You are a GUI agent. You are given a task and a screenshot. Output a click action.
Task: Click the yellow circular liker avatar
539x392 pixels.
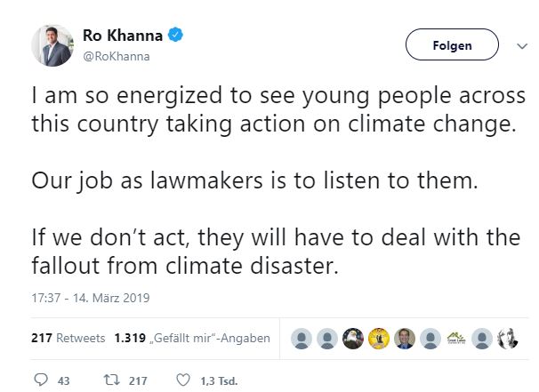tap(380, 339)
